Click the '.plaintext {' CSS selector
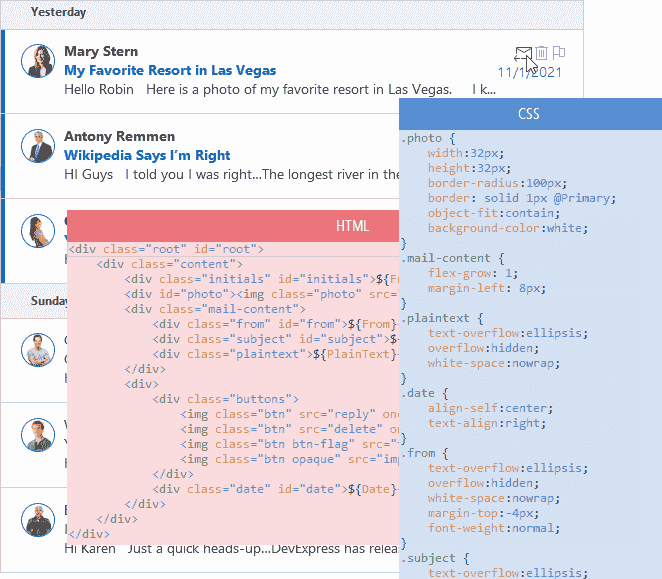This screenshot has width=662, height=579. [442, 318]
